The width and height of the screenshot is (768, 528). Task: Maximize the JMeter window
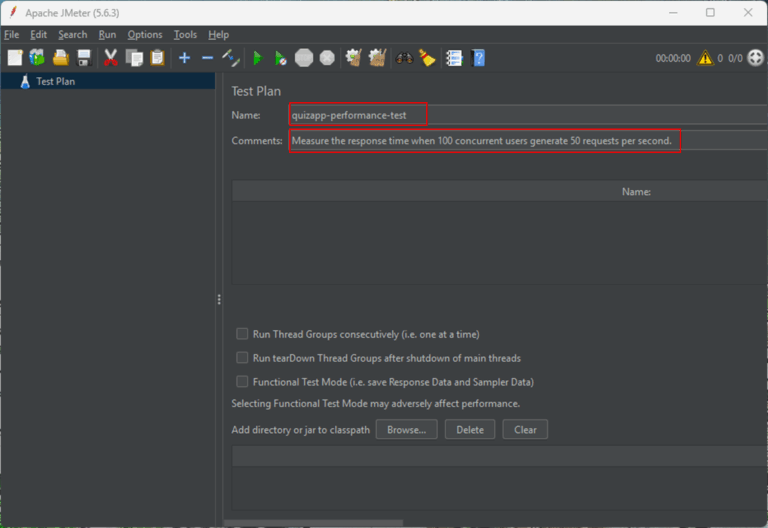[x=710, y=12]
